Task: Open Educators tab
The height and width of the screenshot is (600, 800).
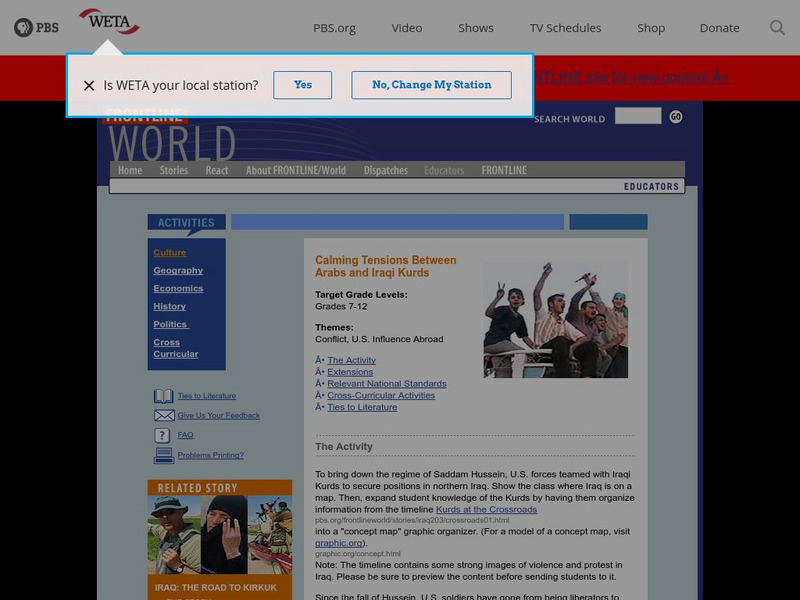Action: coord(444,170)
